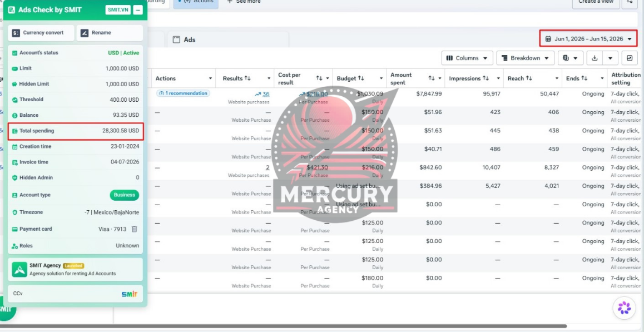Screen dimensions: 644x332
Task: Click the $1,030.09 daily budget cell
Action: (370, 93)
